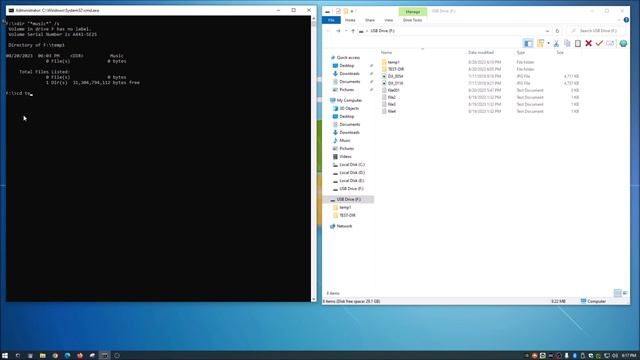
Task: Select the first JPG image file
Action: pyautogui.click(x=396, y=76)
